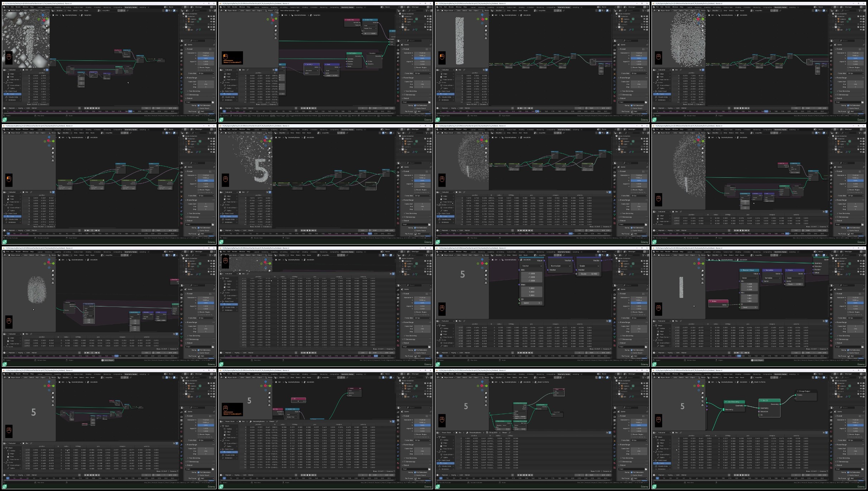Open Render properties tab, Join Geometry screenshot
This screenshot has width=868, height=491.
(x=831, y=417)
